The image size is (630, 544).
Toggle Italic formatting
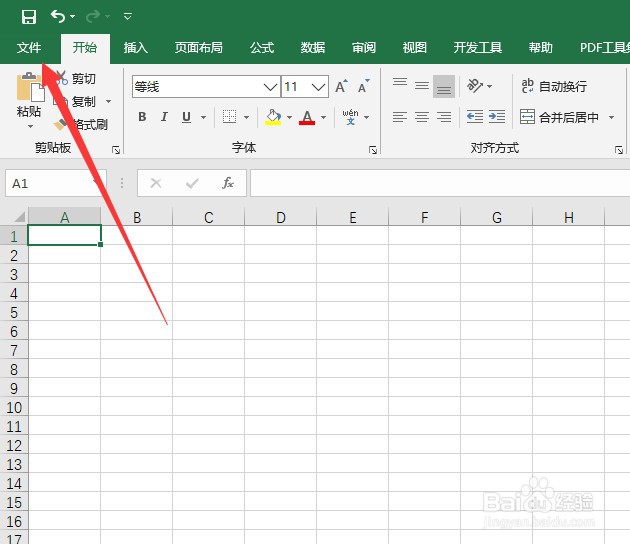tap(164, 117)
